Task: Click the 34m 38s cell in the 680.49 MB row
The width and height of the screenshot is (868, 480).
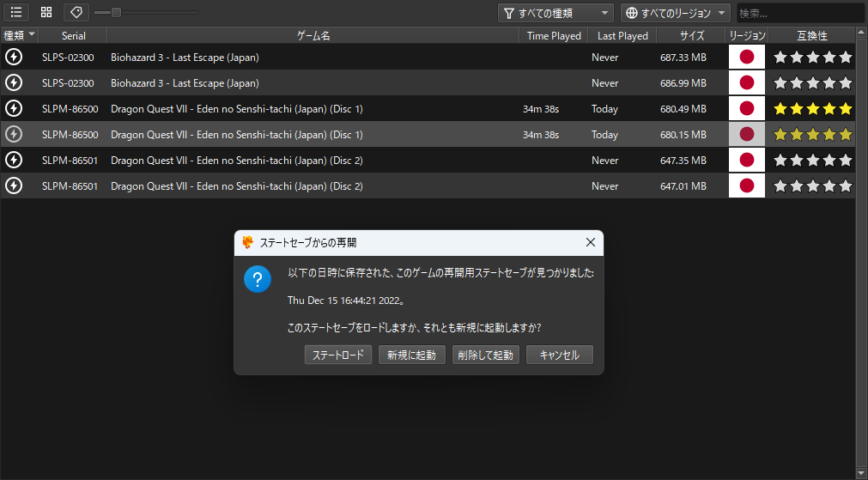Action: pyautogui.click(x=541, y=108)
